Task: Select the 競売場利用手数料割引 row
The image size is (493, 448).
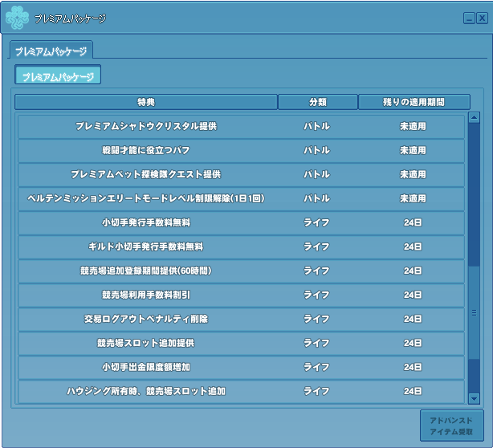Action: pyautogui.click(x=241, y=295)
